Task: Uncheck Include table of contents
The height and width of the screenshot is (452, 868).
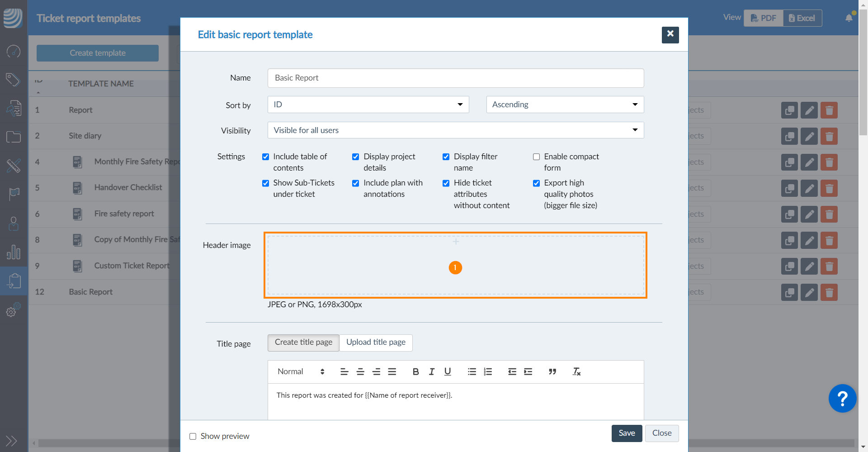Action: [x=265, y=157]
